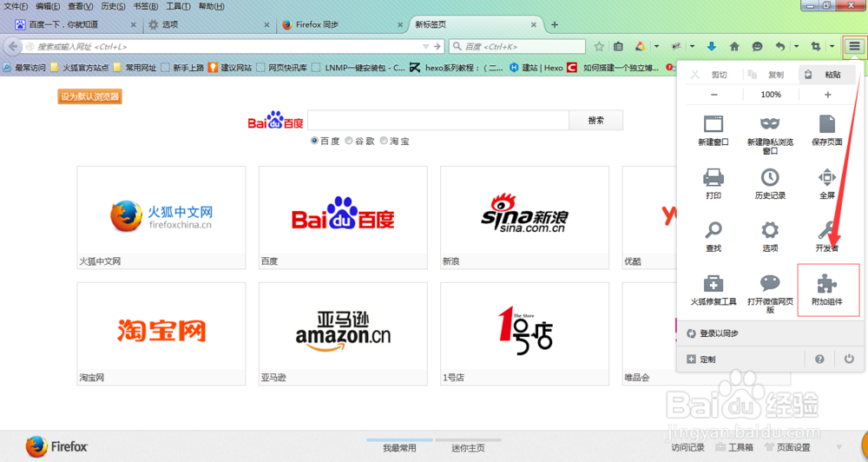Expand dropdown next to undo arrow
This screenshot has height=462, width=868.
[x=796, y=47]
